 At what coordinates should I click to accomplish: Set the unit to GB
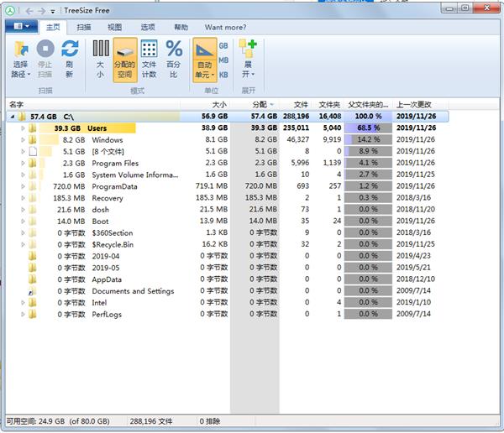click(223, 45)
